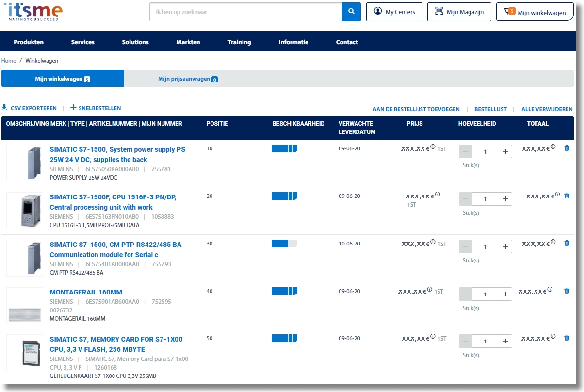
Task: Show total info for System power supply
Action: [553, 147]
